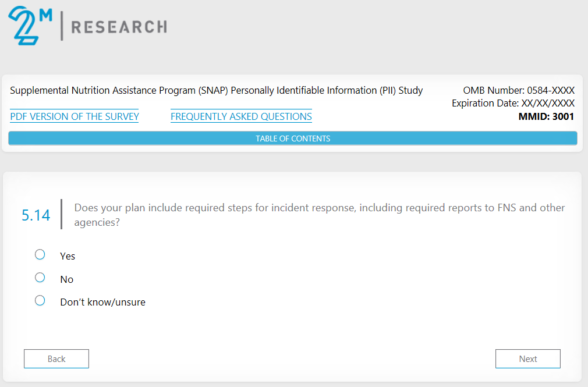Click the "Yes" answer label text
The image size is (588, 387).
click(x=68, y=256)
